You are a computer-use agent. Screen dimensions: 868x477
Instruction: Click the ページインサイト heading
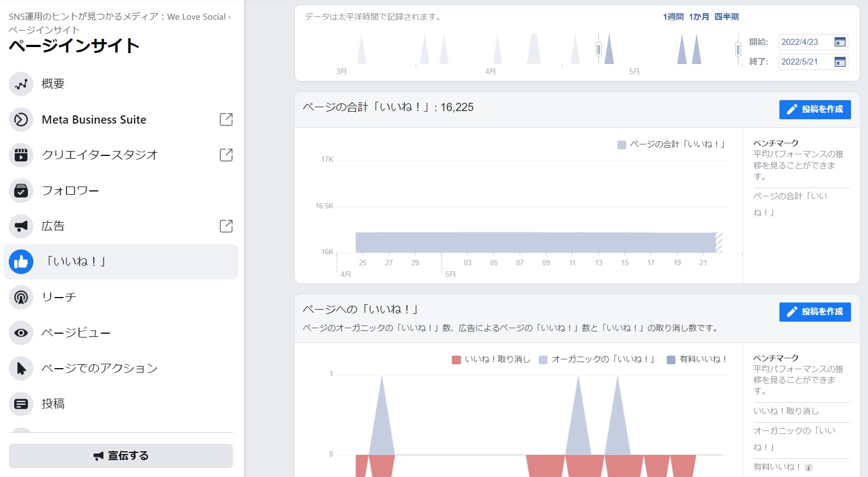pos(74,45)
